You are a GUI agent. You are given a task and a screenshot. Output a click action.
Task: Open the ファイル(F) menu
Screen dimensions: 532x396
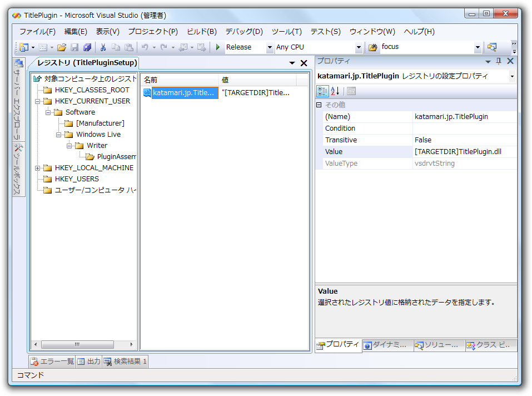(x=37, y=32)
